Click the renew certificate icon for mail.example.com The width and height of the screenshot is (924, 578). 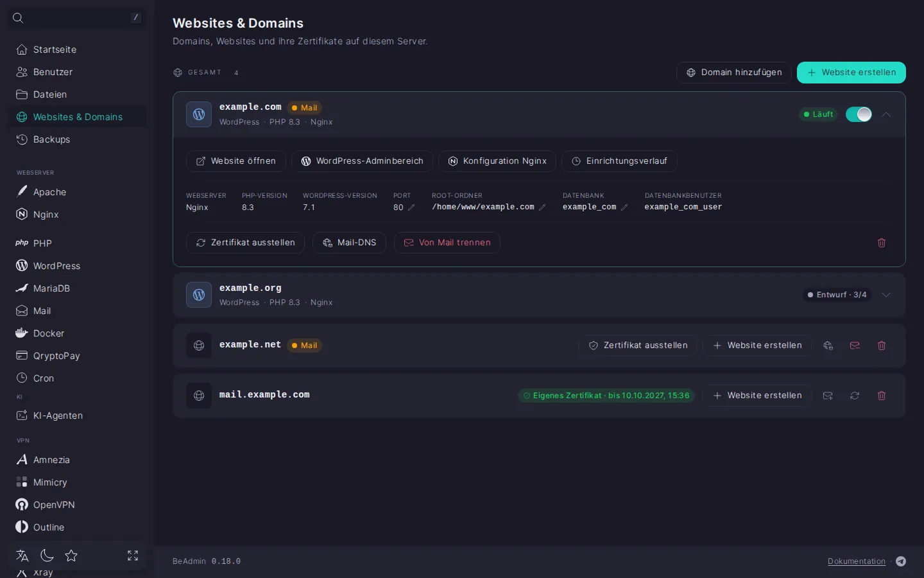[x=855, y=396]
